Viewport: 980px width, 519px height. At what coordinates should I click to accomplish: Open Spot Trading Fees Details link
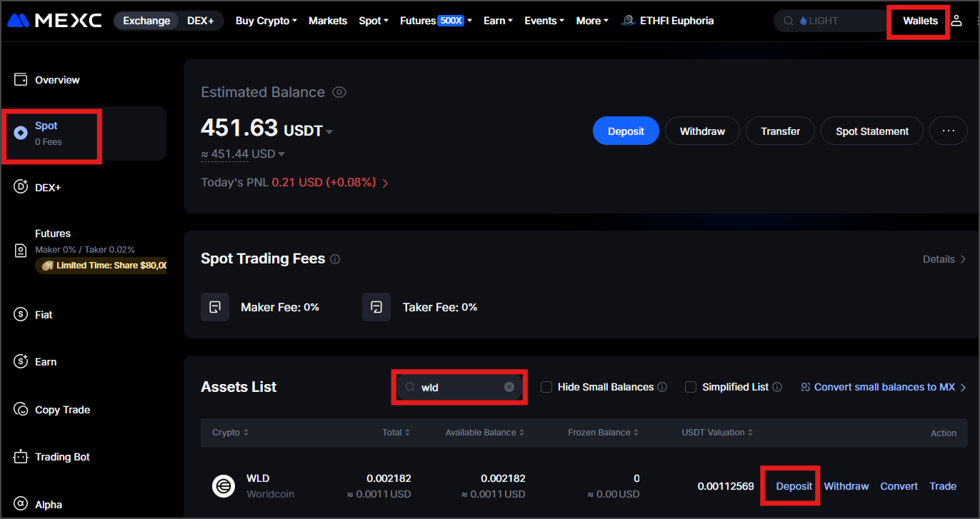pos(944,259)
